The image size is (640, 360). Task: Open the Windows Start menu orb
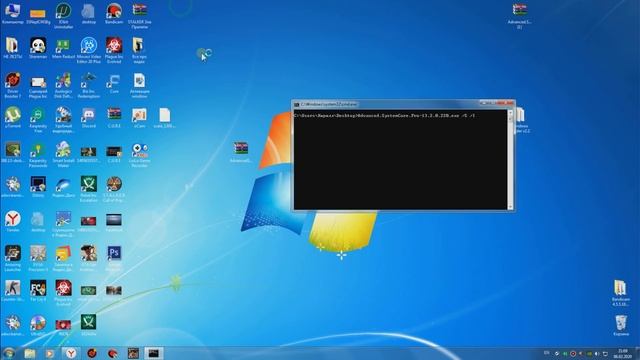[8, 353]
